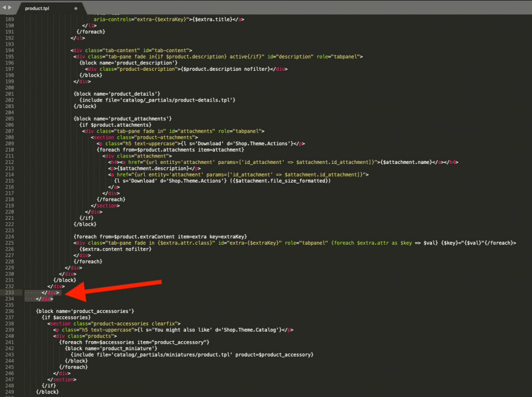Click the $attachment.description paragraph line
The height and width of the screenshot is (397, 532).
coord(154,168)
